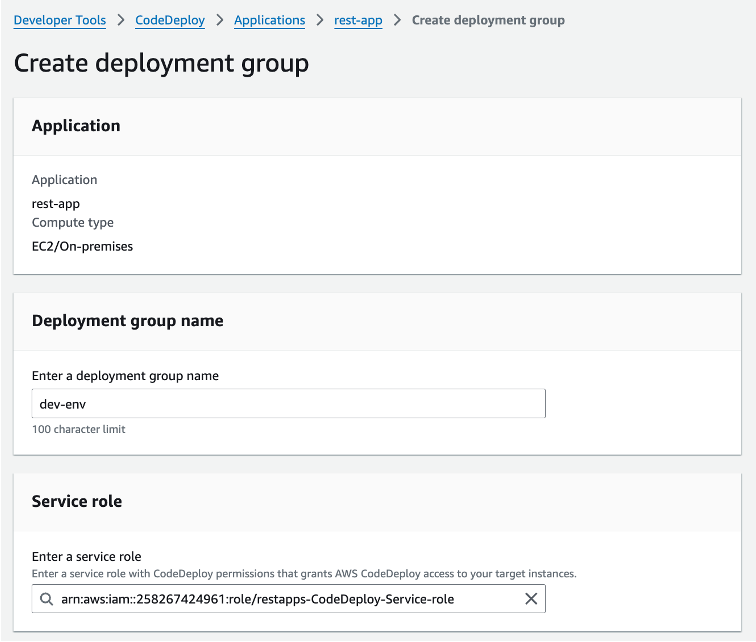Focus the deployment group name input
The height and width of the screenshot is (642, 756).
[x=288, y=403]
